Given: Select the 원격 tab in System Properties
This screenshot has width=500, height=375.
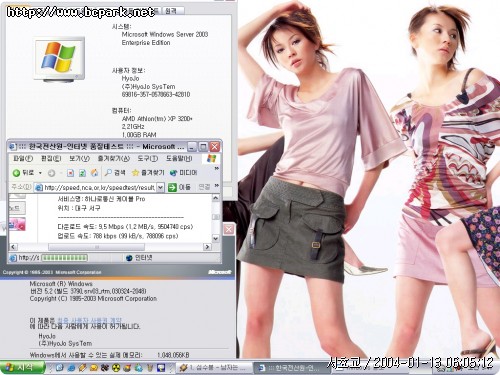Looking at the screenshot, I should pyautogui.click(x=171, y=11).
